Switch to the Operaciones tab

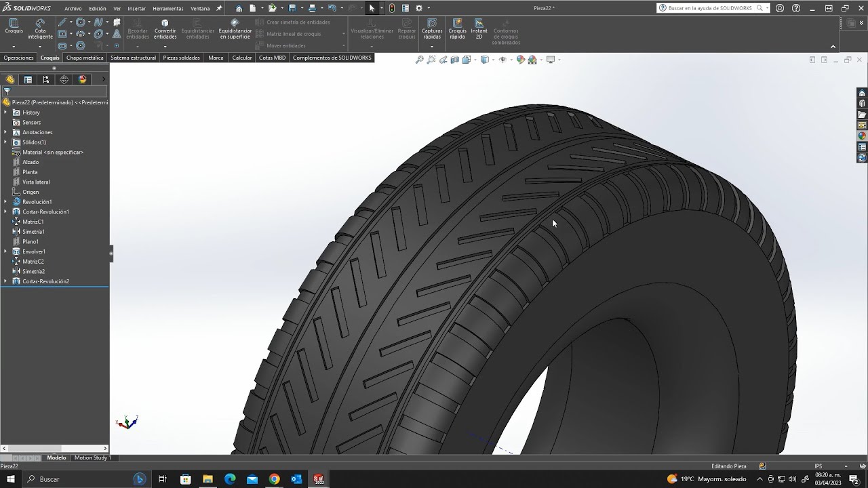pos(18,58)
